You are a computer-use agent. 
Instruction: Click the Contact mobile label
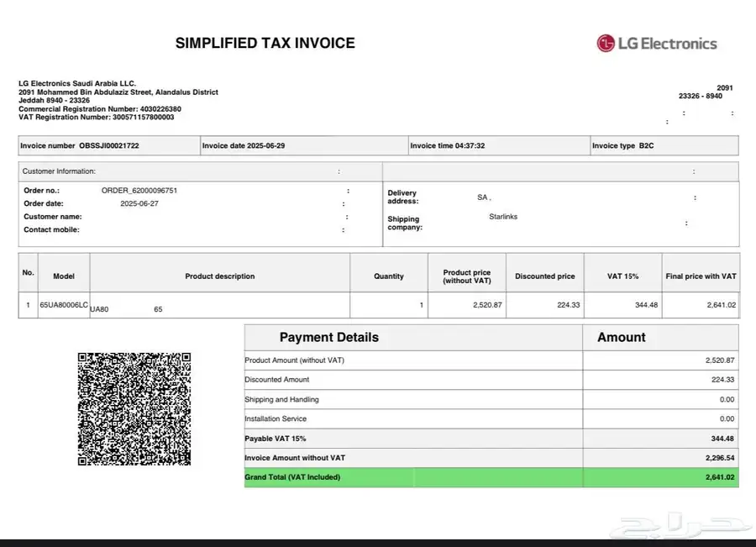click(x=51, y=229)
